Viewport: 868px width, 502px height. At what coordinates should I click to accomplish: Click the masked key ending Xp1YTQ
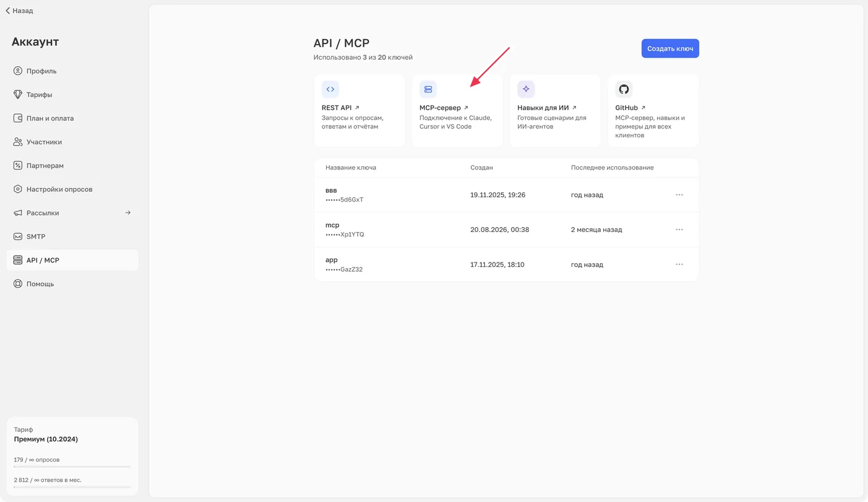[x=345, y=235]
